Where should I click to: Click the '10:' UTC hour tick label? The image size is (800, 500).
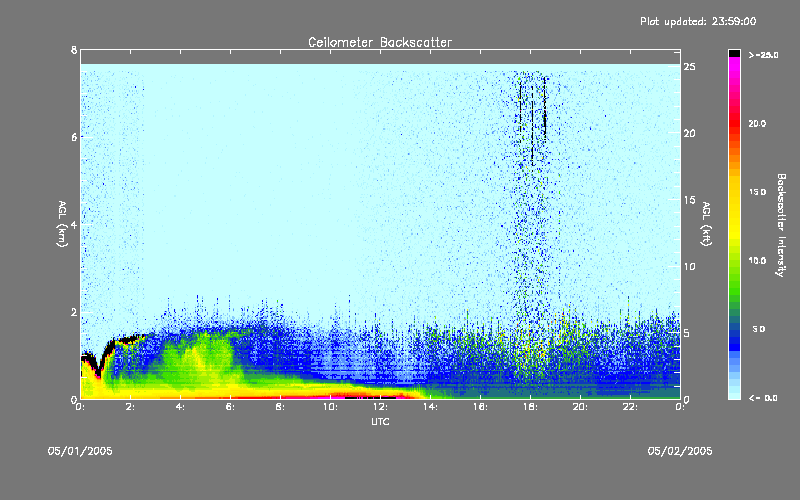point(330,407)
